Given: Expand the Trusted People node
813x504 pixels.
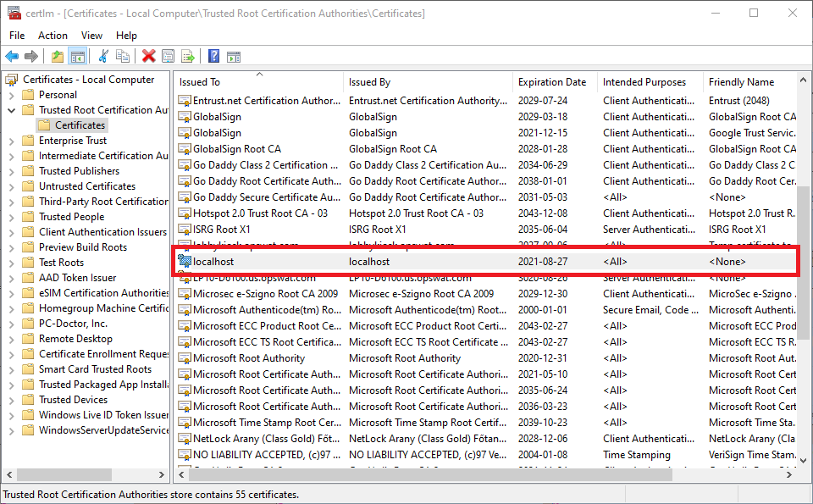Looking at the screenshot, I should [11, 217].
